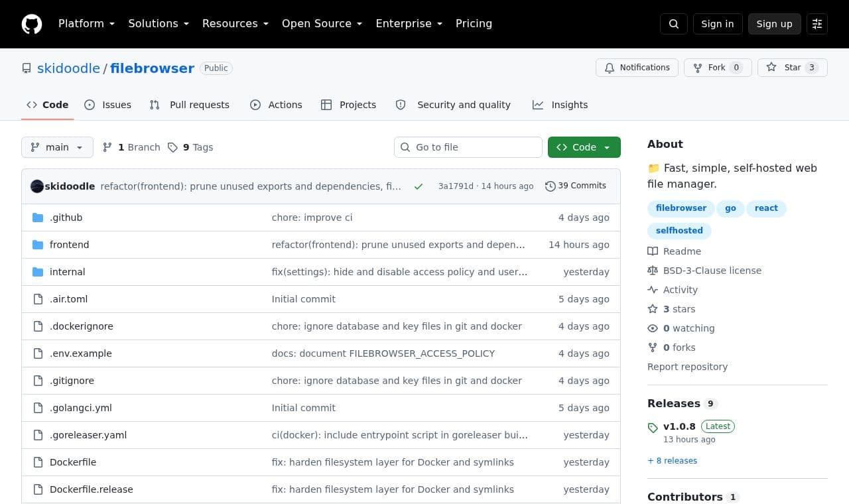Open the skidoodle owner link

pyautogui.click(x=68, y=68)
